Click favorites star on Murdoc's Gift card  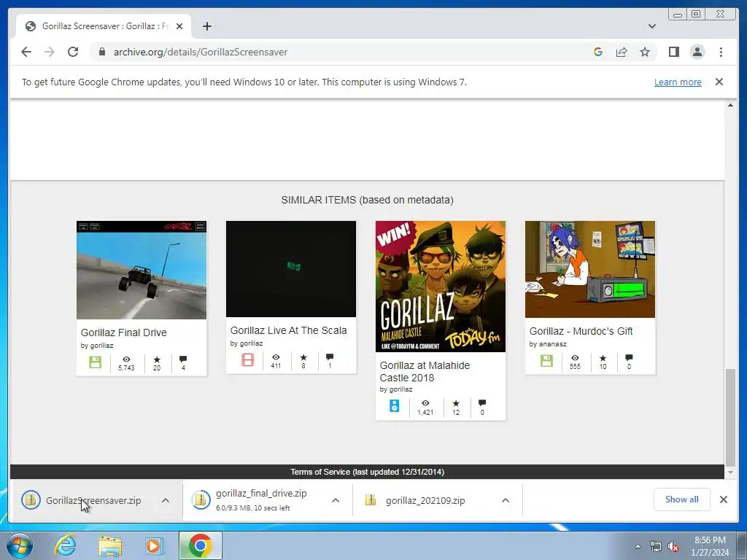[x=603, y=357]
